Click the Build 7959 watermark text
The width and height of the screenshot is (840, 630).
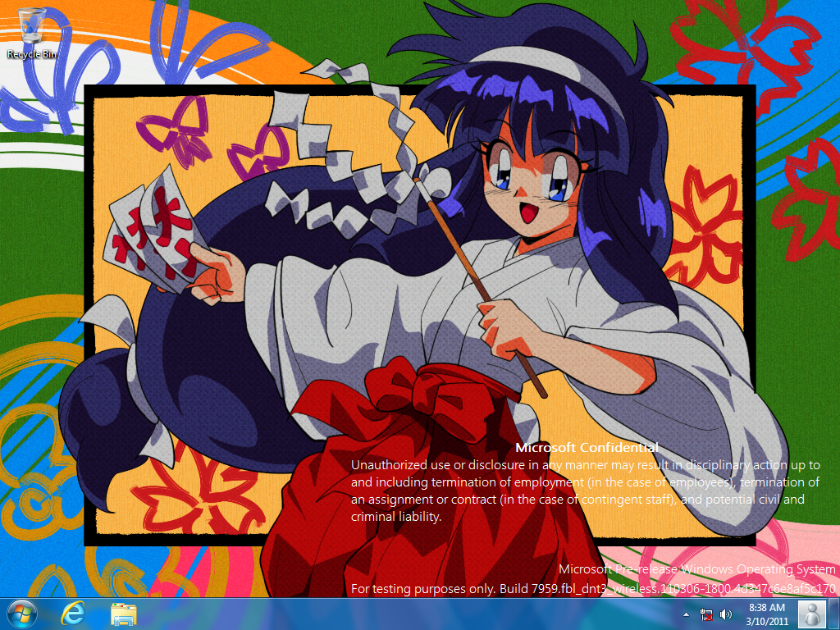[592, 588]
